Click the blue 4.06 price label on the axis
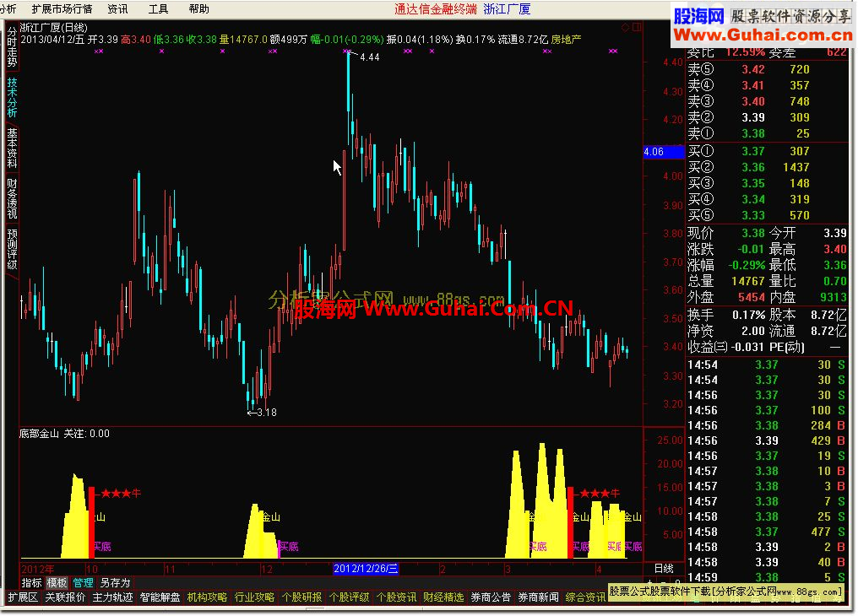This screenshot has height=616, width=858. (663, 152)
